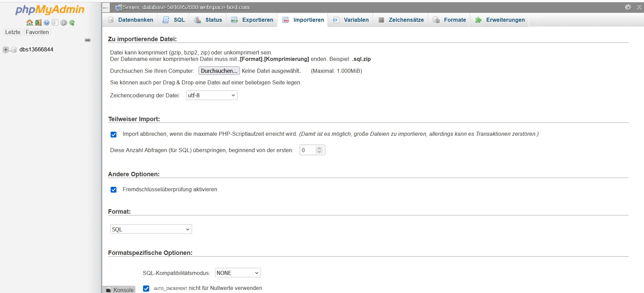Image resolution: width=644 pixels, height=293 pixels.
Task: Click the Exportieren tab icon
Action: (234, 20)
